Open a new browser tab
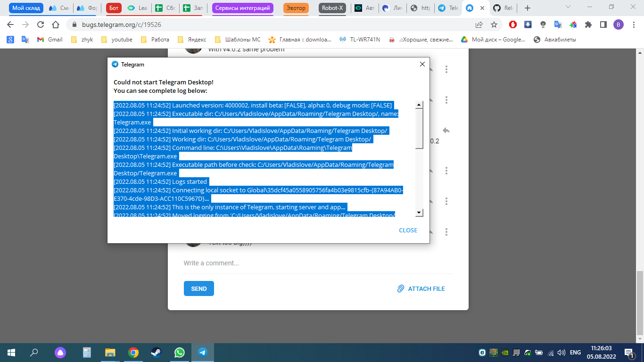 [528, 8]
